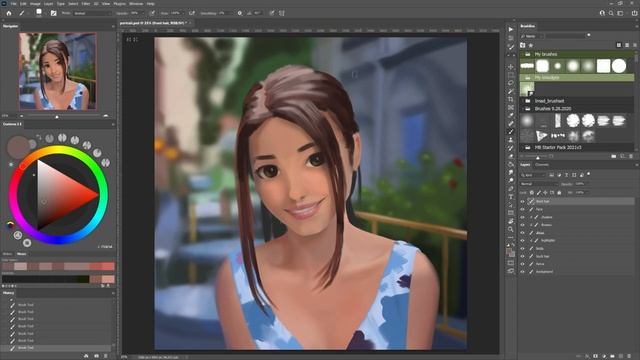The height and width of the screenshot is (360, 640).
Task: Open the brush Mode dropdown
Action: 92,13
